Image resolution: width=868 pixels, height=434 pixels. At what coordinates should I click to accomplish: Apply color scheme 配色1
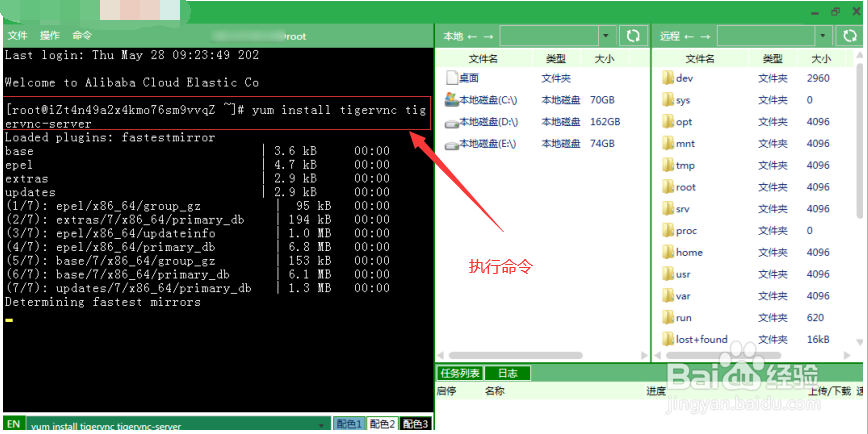pyautogui.click(x=349, y=424)
